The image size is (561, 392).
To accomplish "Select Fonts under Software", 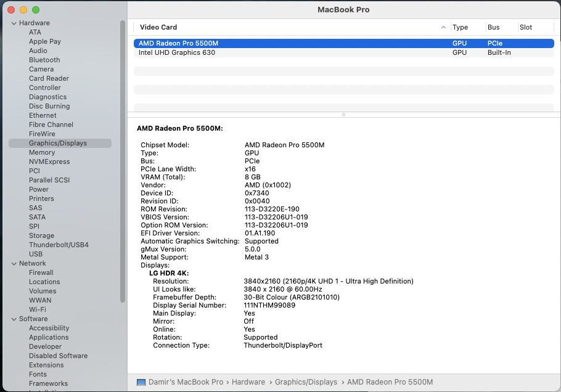I will pyautogui.click(x=38, y=375).
